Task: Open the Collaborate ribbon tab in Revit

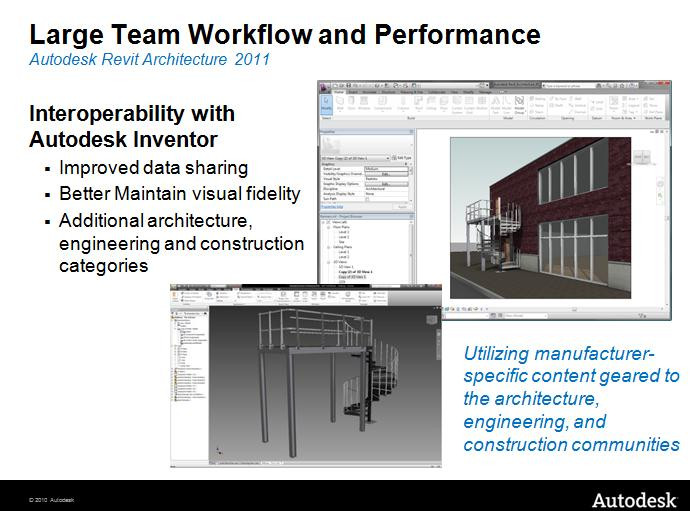Action: pos(437,92)
